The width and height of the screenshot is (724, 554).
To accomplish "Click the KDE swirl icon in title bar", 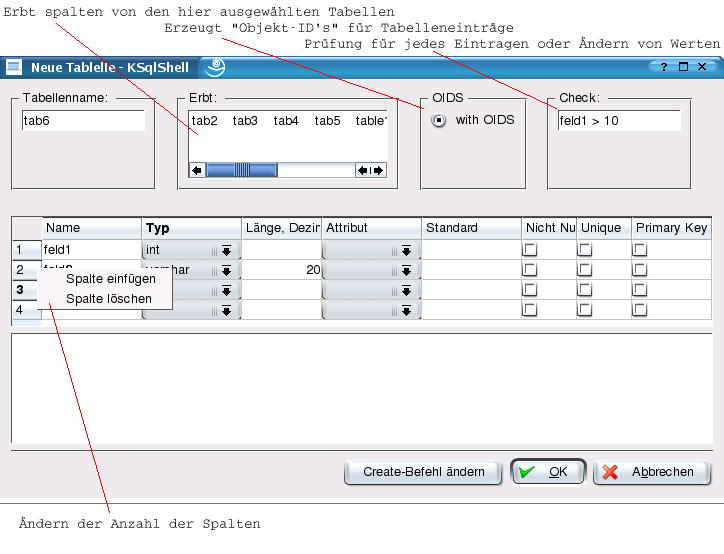I will coord(213,68).
